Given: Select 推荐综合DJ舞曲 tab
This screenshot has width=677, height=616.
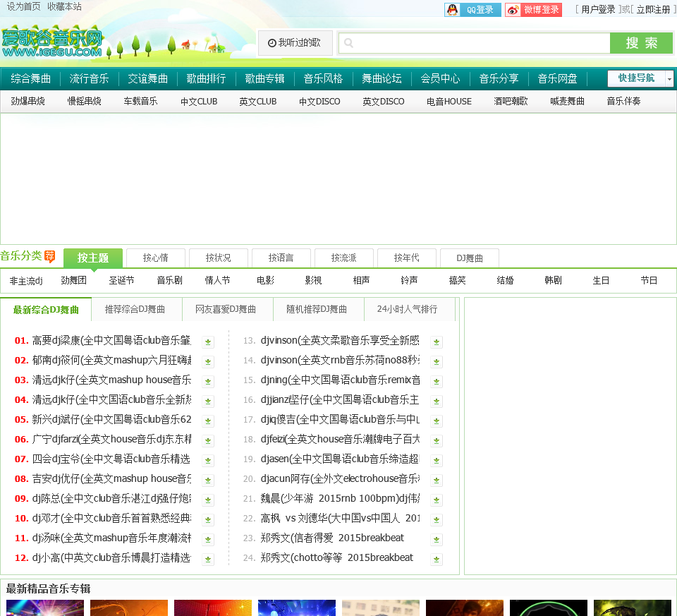Looking at the screenshot, I should pos(135,309).
